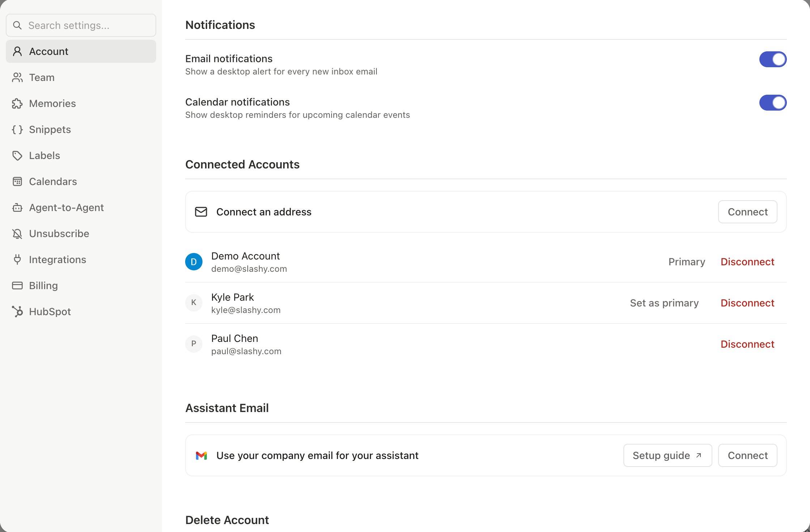Go to the Billing page
Image resolution: width=810 pixels, height=532 pixels.
pos(81,286)
